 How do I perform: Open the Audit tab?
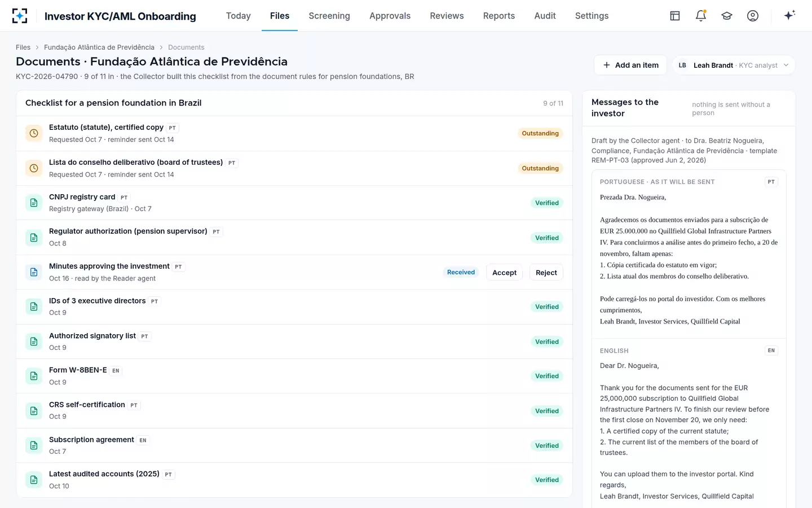(545, 16)
